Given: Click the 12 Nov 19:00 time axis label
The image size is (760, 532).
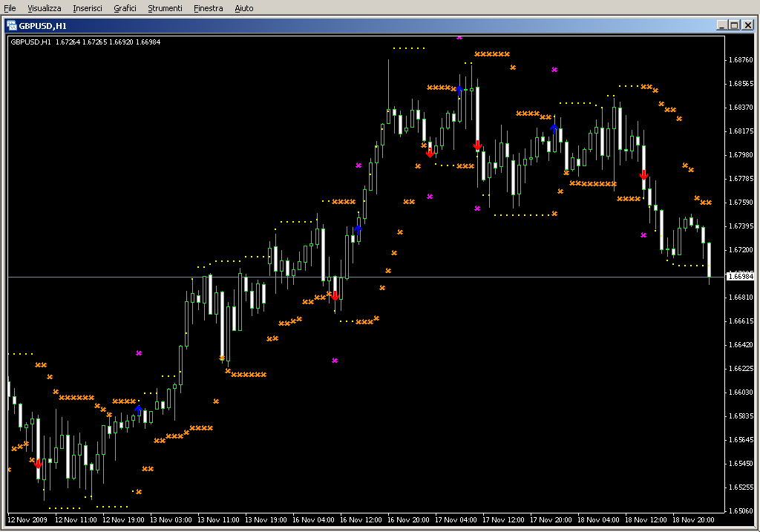Looking at the screenshot, I should click(x=123, y=520).
